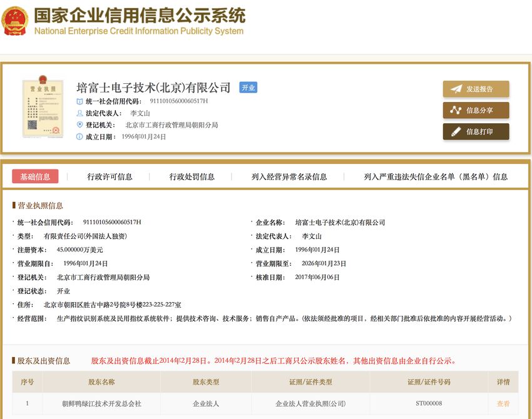Click the National Enterprise Credit Information Publicity System subtitle
Screen dimensions: 532x419
(x=139, y=31)
